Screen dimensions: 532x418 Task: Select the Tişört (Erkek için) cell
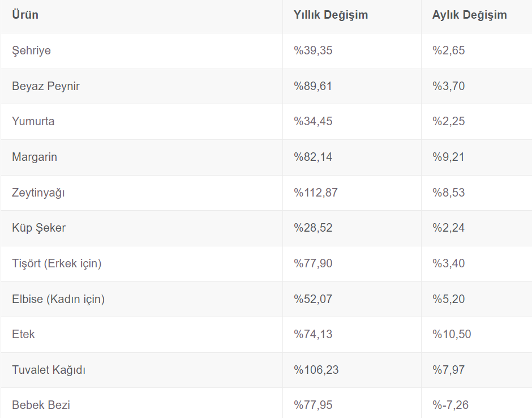pos(57,264)
